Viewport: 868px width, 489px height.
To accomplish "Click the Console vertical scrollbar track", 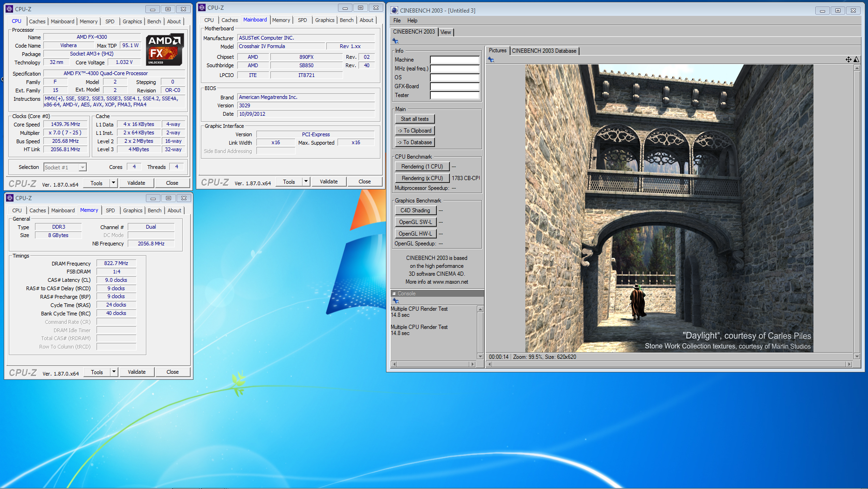I will pos(480,333).
